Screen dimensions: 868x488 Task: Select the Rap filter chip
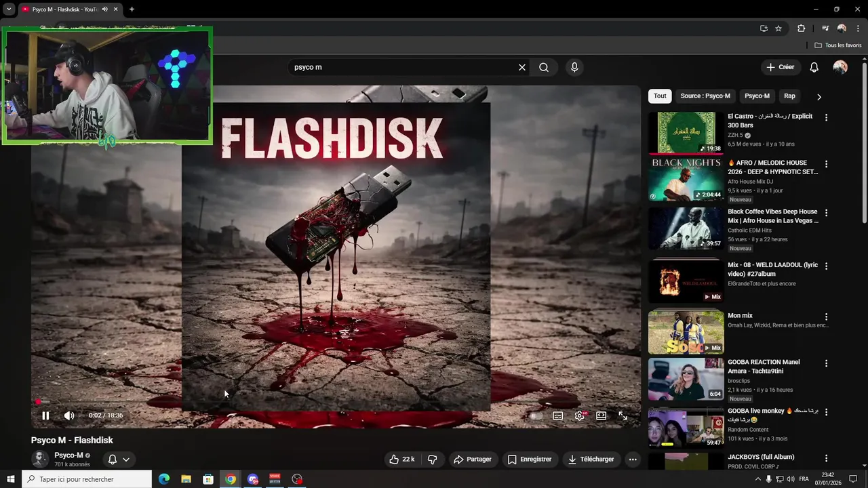789,96
